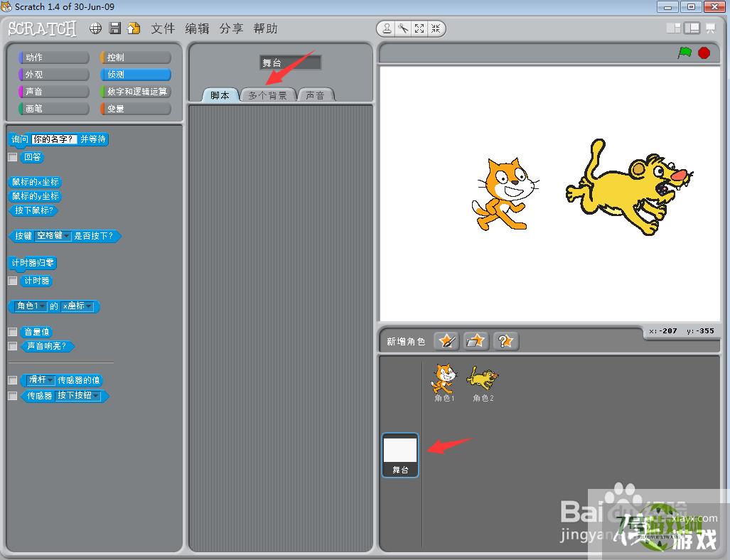730x560 pixels.
Task: Select the 侦测 block category
Action: point(136,75)
